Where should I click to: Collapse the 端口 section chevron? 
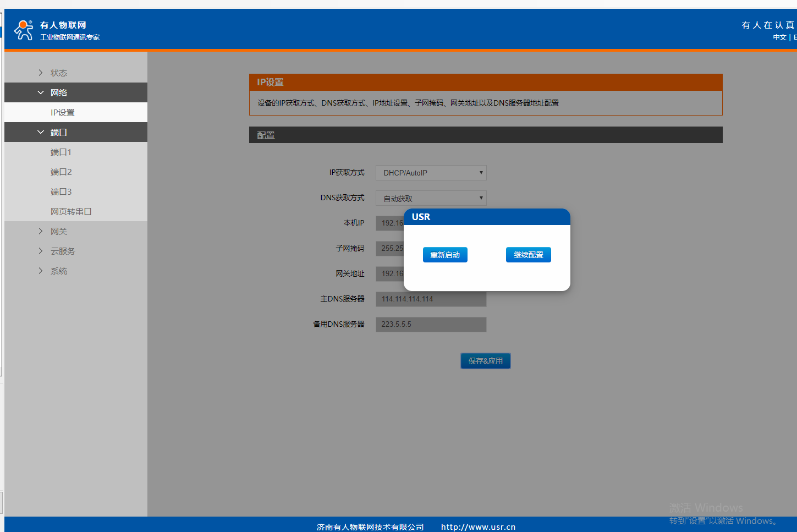[x=41, y=132]
